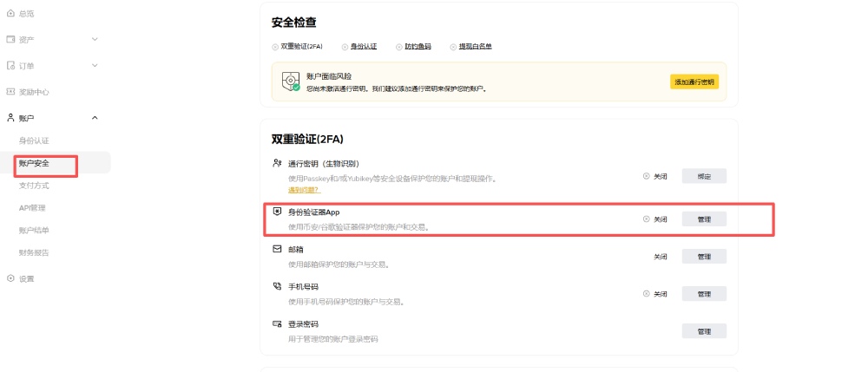The image size is (868, 372).
Task: Click the 总览 overview home icon
Action: click(x=10, y=14)
